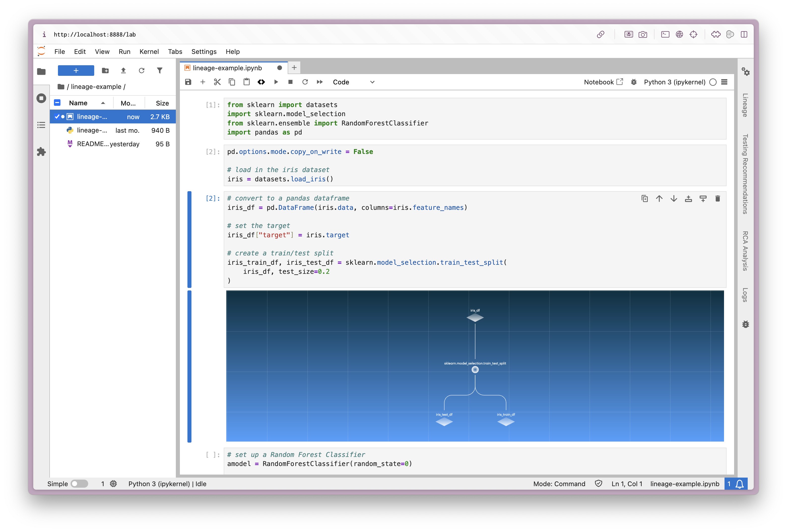Click the Python 3 (ipykernel) kernel name

[674, 82]
